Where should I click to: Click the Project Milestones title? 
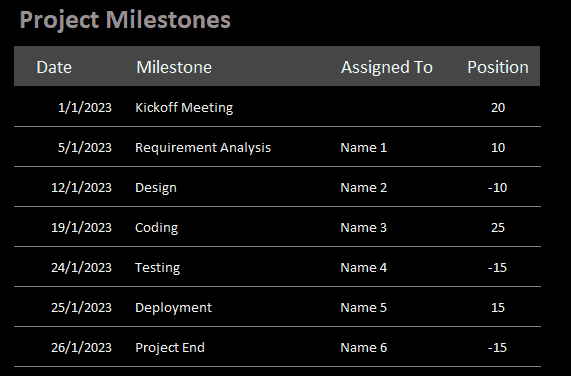point(125,20)
